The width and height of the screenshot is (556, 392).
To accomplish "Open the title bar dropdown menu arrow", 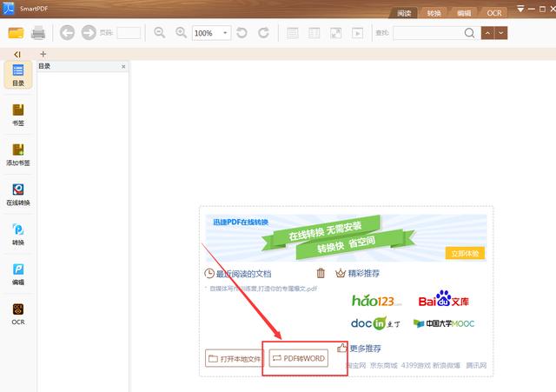I will tap(520, 9).
